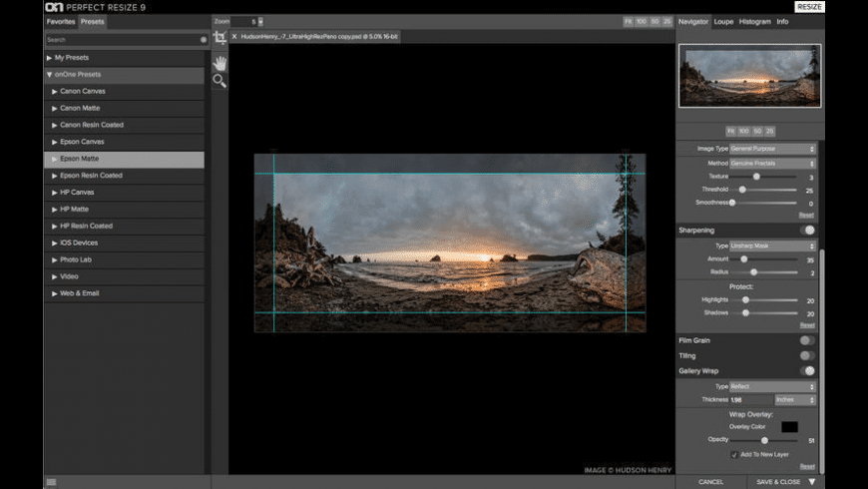Toggle the Sharpening switch

click(806, 230)
